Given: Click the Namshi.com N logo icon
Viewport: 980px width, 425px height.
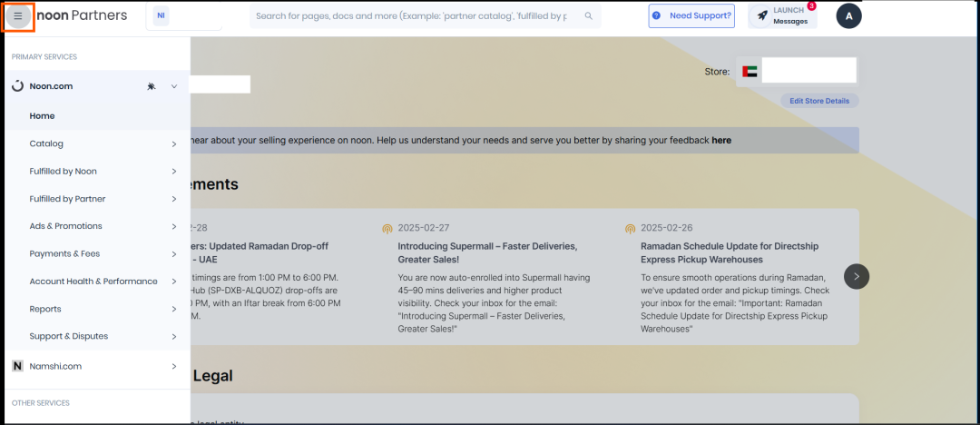Looking at the screenshot, I should pyautogui.click(x=17, y=366).
